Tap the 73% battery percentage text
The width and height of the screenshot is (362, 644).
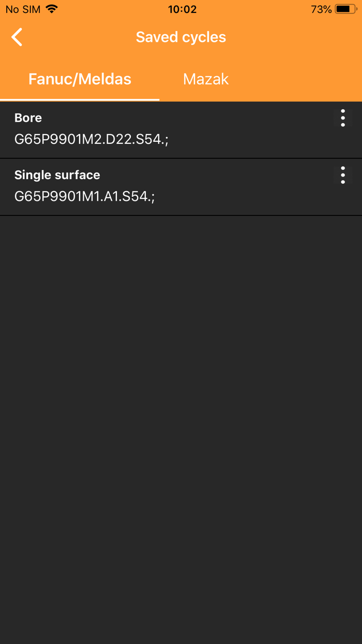(x=321, y=9)
